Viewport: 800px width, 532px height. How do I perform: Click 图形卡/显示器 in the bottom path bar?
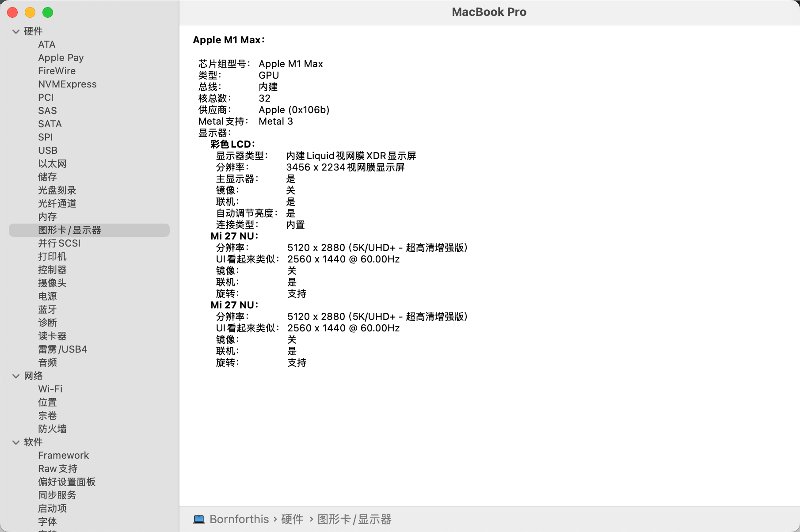[354, 519]
